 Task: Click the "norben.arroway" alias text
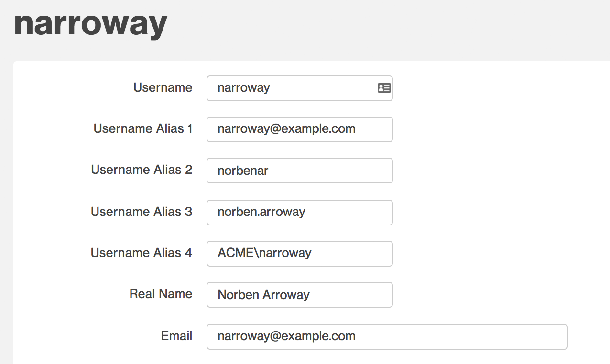click(261, 212)
